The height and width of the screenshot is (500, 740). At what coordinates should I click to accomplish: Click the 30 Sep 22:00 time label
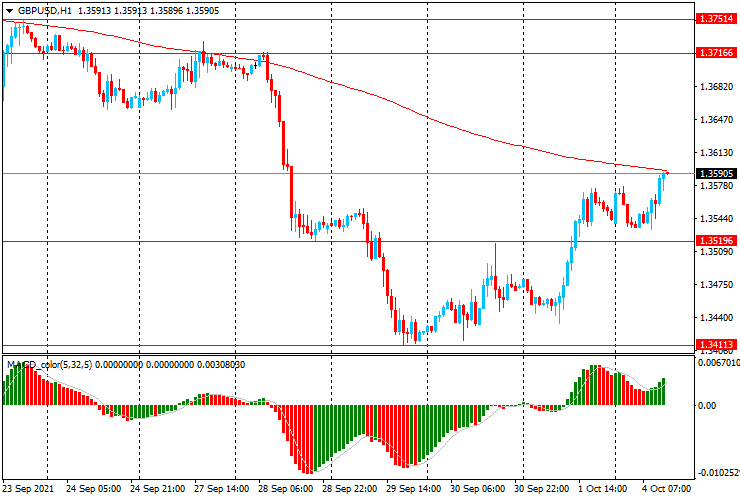click(x=542, y=489)
